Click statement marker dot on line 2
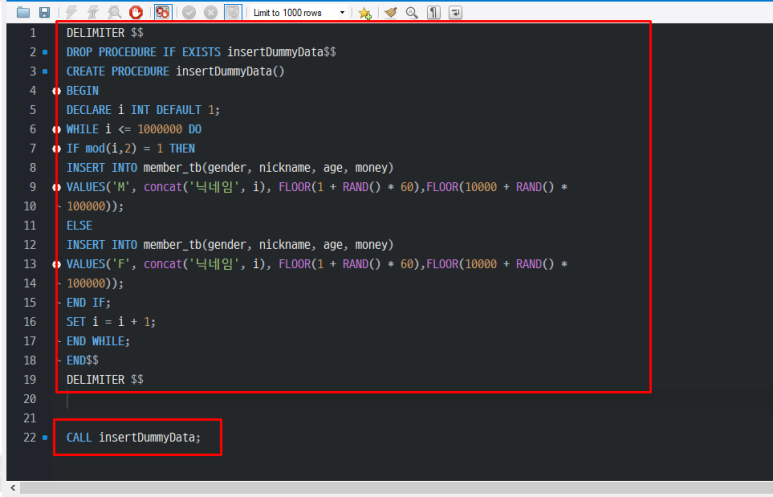 45,52
